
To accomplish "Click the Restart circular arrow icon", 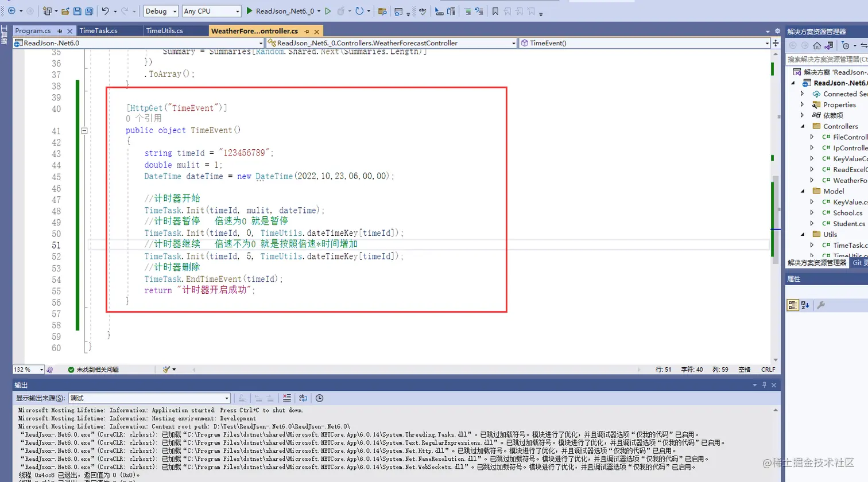I will point(359,11).
